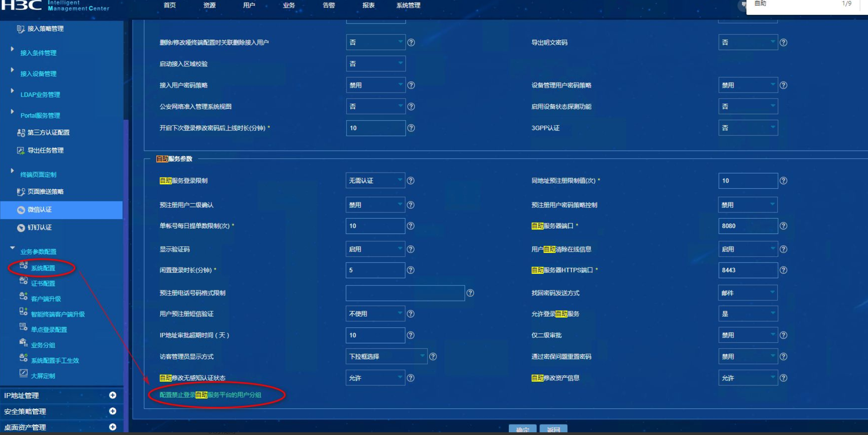
Task: Open the 用户 top menu
Action: pos(249,5)
